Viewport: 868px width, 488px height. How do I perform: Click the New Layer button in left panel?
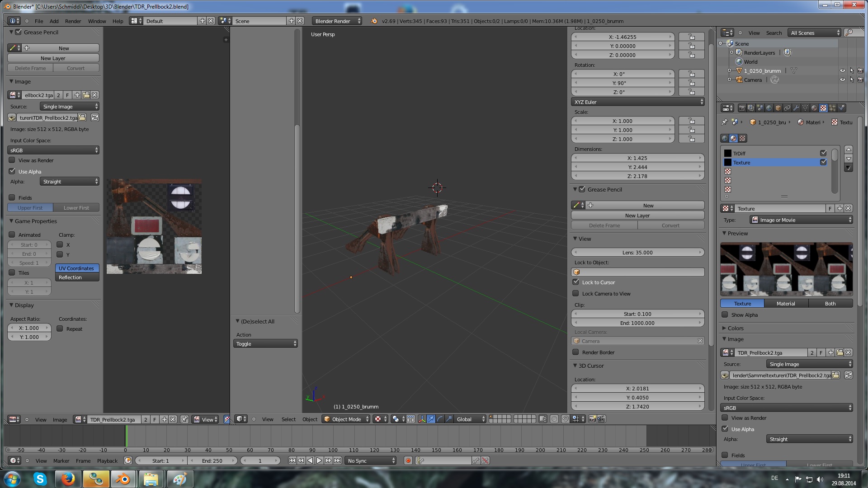pyautogui.click(x=53, y=58)
